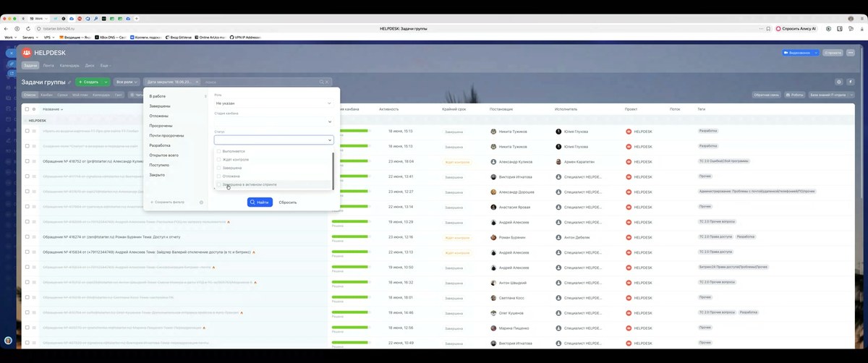Switch to the Канбан view
Image resolution: width=868 pixels, height=363 pixels.
46,95
